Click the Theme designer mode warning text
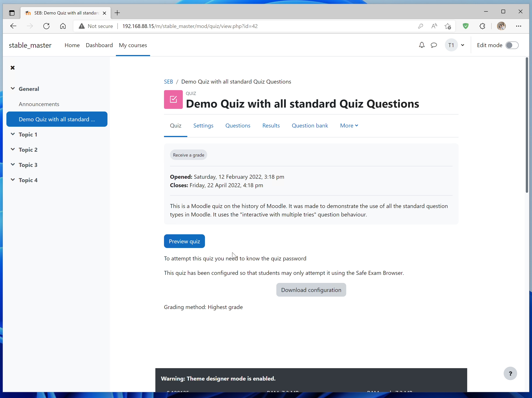This screenshot has width=532, height=398. [x=218, y=378]
